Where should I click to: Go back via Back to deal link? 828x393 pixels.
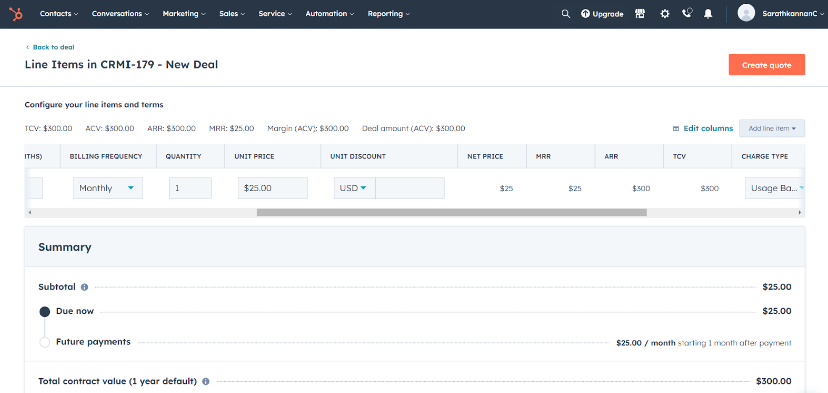(50, 47)
